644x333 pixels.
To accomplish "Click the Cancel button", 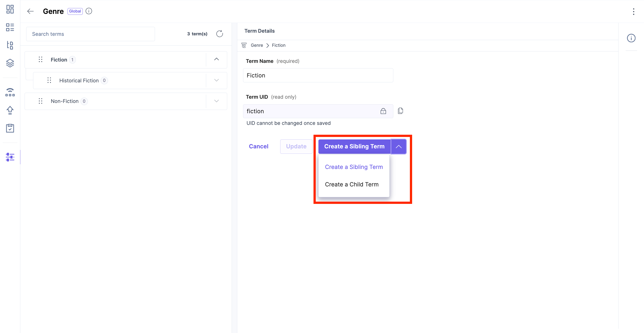I will [x=258, y=146].
